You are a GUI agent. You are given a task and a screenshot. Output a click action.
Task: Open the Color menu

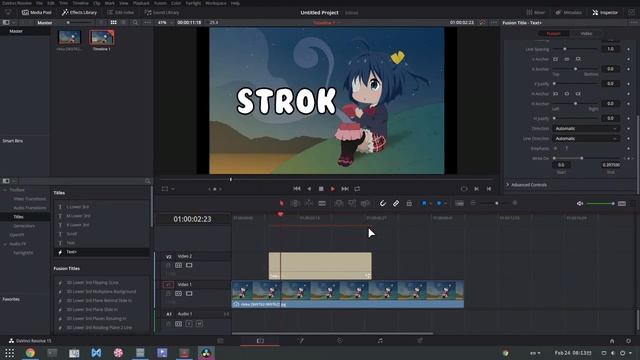pos(176,3)
